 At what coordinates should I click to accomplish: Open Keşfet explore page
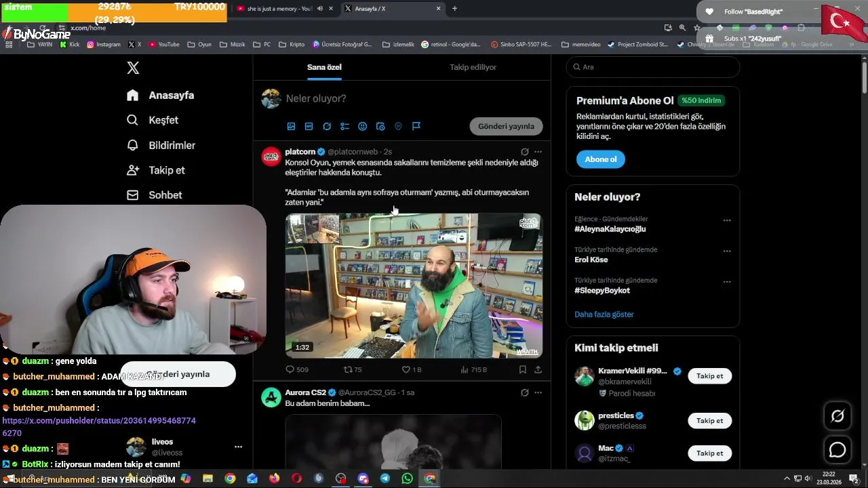pos(153,120)
